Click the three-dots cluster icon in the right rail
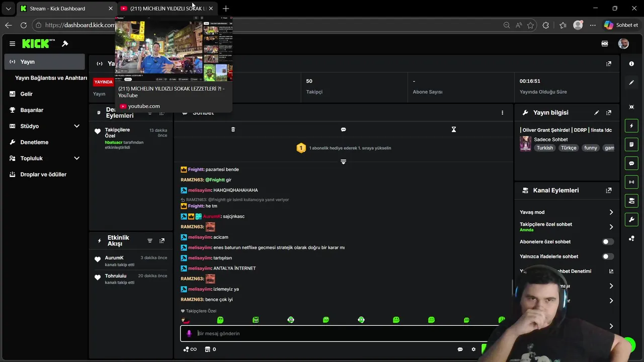644x362 pixels. [x=631, y=238]
